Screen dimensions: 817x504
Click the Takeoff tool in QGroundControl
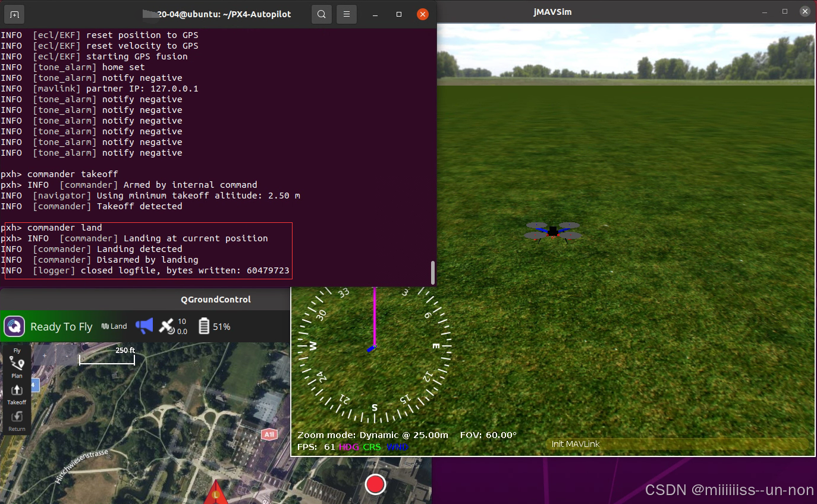[17, 394]
